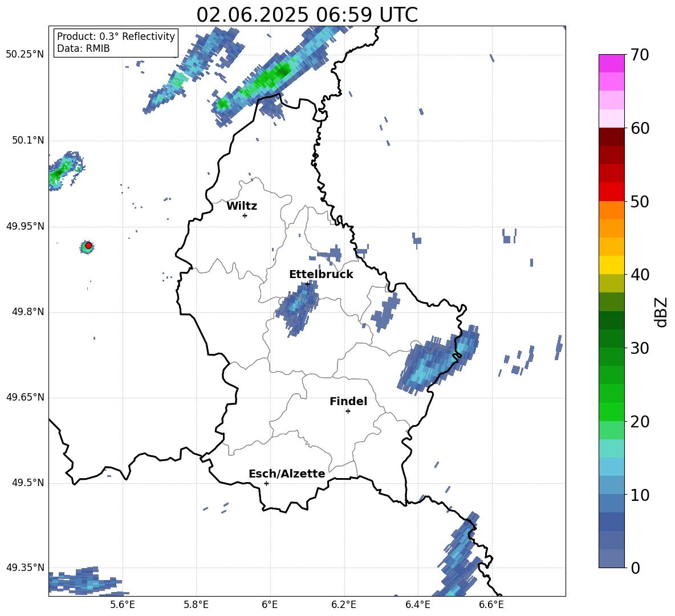This screenshot has width=675, height=616.
Task: Click the 5.6°E longitude tick label
Action: (122, 605)
